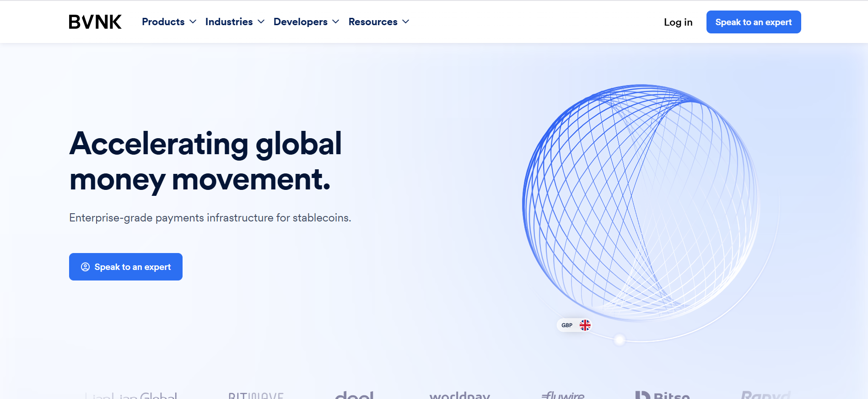Click the BVNK logo
This screenshot has width=868, height=399.
click(x=95, y=22)
